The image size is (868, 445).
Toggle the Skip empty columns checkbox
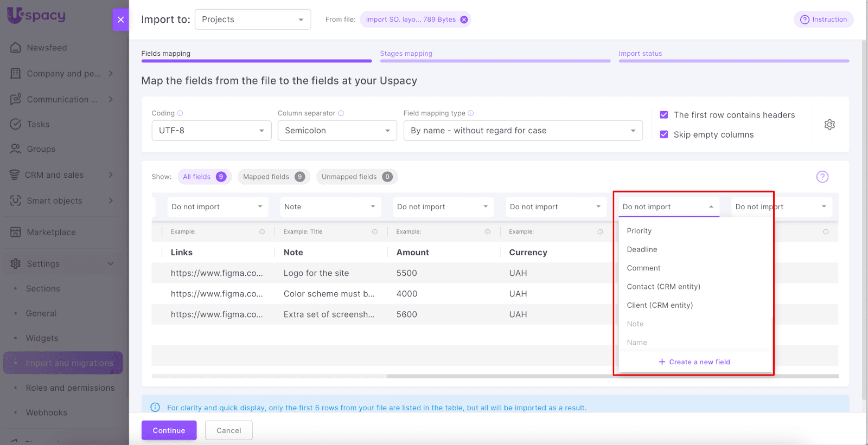click(x=663, y=134)
